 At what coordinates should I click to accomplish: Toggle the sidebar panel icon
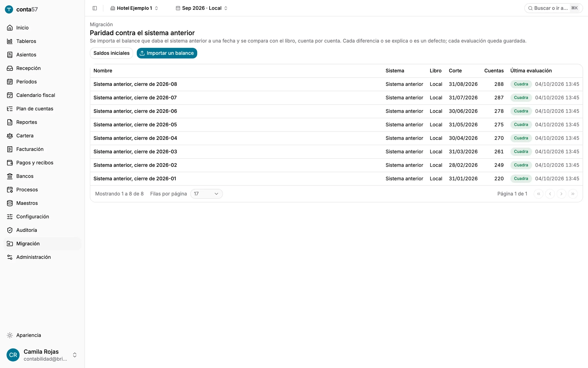click(95, 8)
